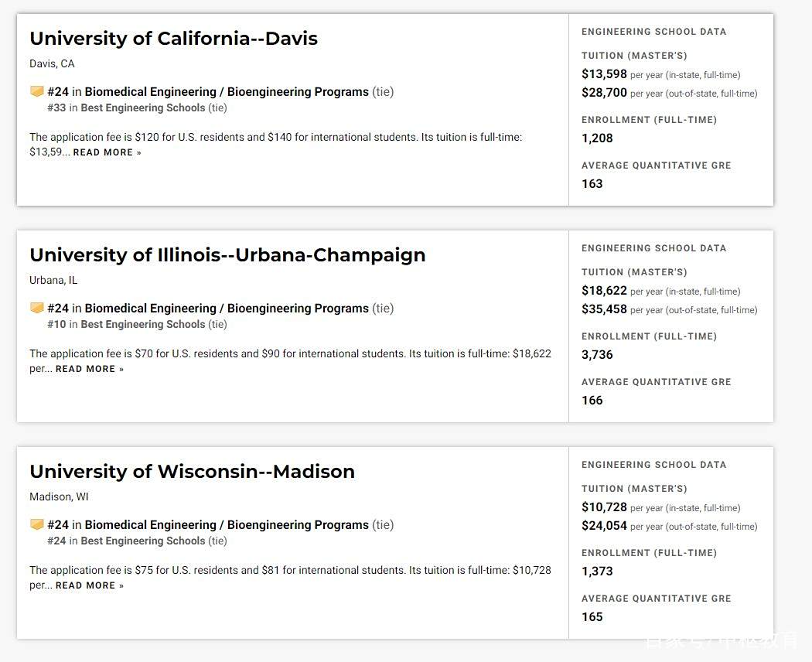Open Davis Biomedical Engineering / Bioengineering Programs link

coord(227,92)
